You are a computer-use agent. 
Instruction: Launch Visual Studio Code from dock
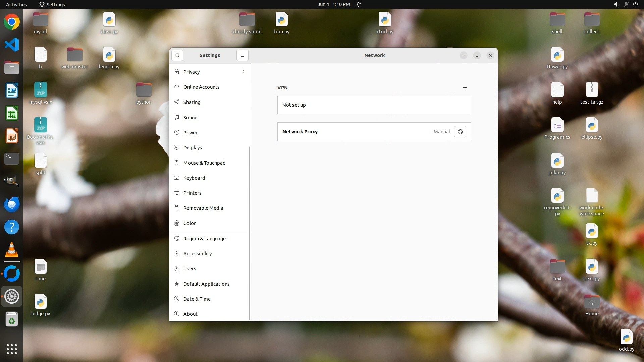coord(12,45)
